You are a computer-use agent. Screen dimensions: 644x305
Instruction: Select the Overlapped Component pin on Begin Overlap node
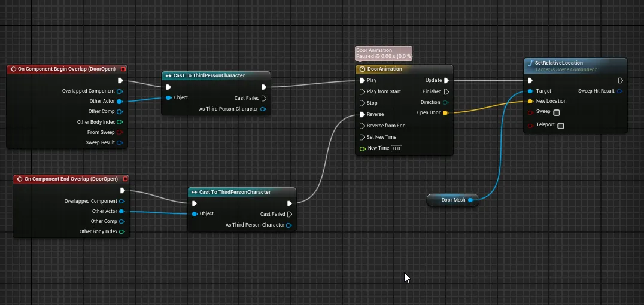[x=120, y=91]
